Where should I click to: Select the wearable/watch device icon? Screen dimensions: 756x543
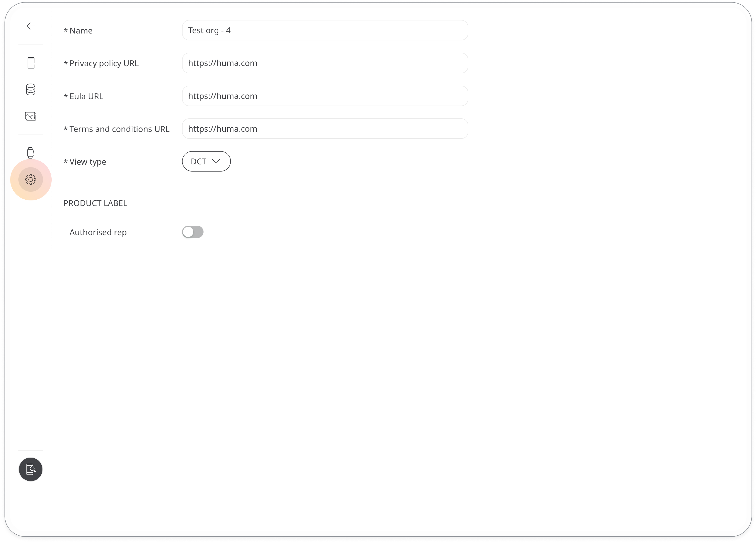pyautogui.click(x=30, y=153)
